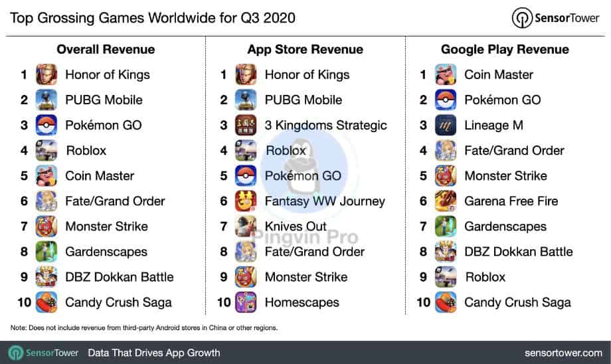Click Candy Crush Saga icon in Overall Revenue
This screenshot has width=611, height=364.
[x=46, y=302]
